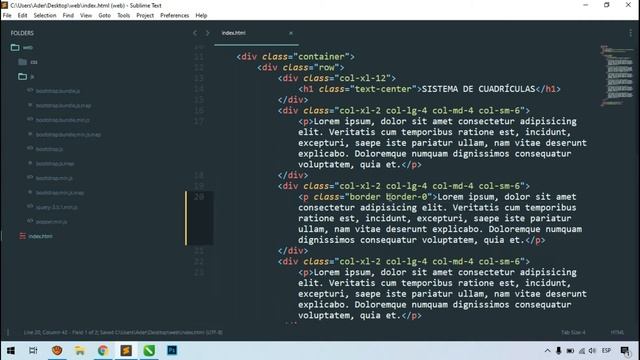Click the minimap code preview
640x360 pixels.
coord(618,76)
